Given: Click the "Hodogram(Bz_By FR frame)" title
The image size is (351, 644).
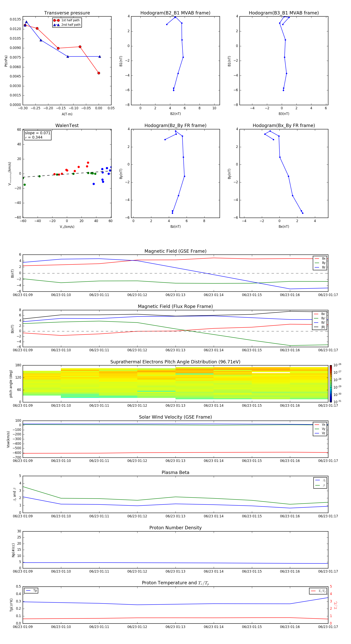Looking at the screenshot, I should (175, 125).
